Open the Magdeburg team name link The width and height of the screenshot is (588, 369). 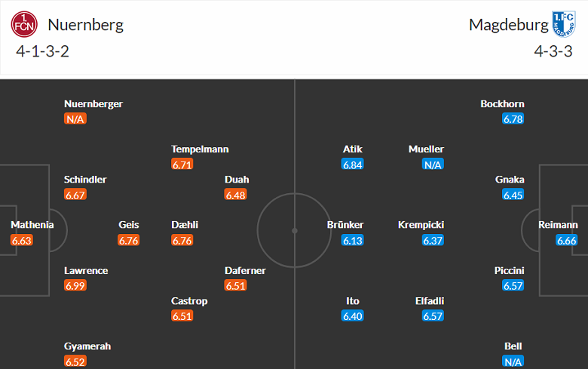(509, 25)
